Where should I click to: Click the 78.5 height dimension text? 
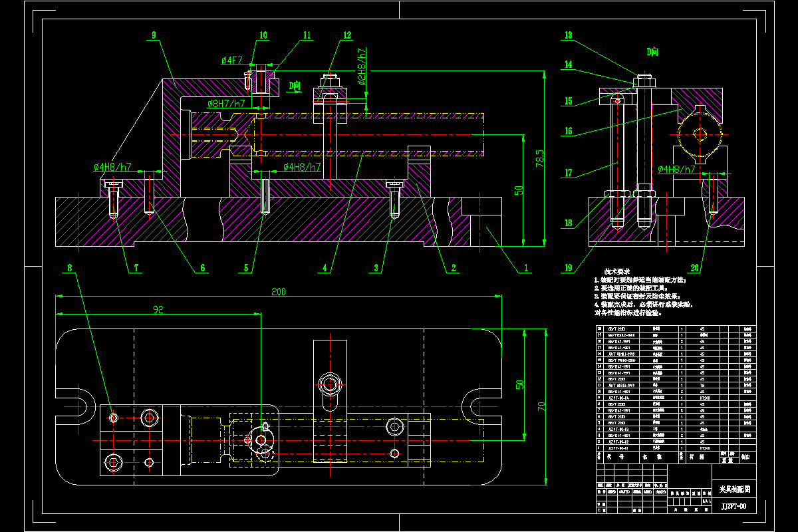pyautogui.click(x=539, y=158)
